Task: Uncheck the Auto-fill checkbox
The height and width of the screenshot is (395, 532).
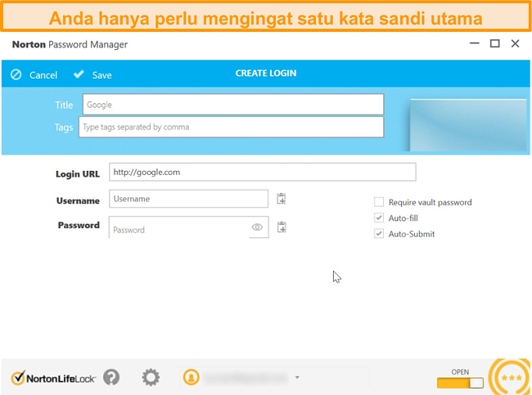Action: coord(379,218)
